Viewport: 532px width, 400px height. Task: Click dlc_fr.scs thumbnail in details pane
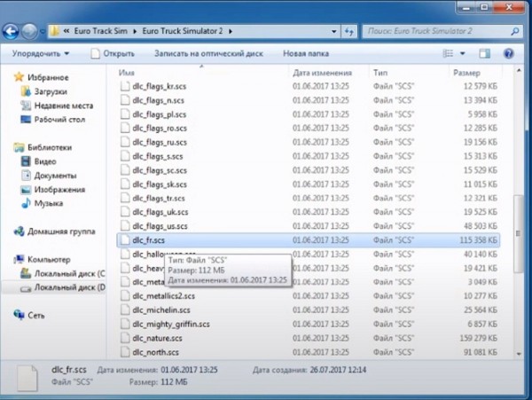[x=27, y=378]
